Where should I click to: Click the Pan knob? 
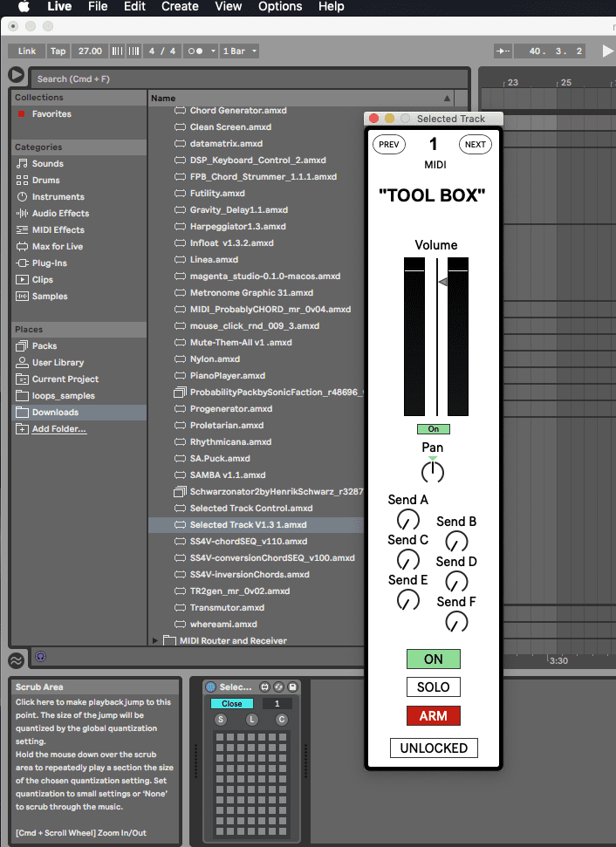tap(432, 472)
